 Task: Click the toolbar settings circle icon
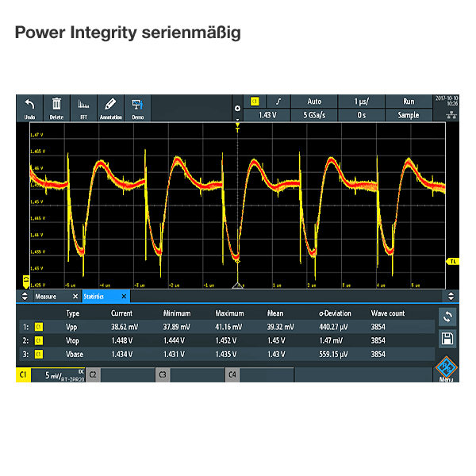pos(238,109)
